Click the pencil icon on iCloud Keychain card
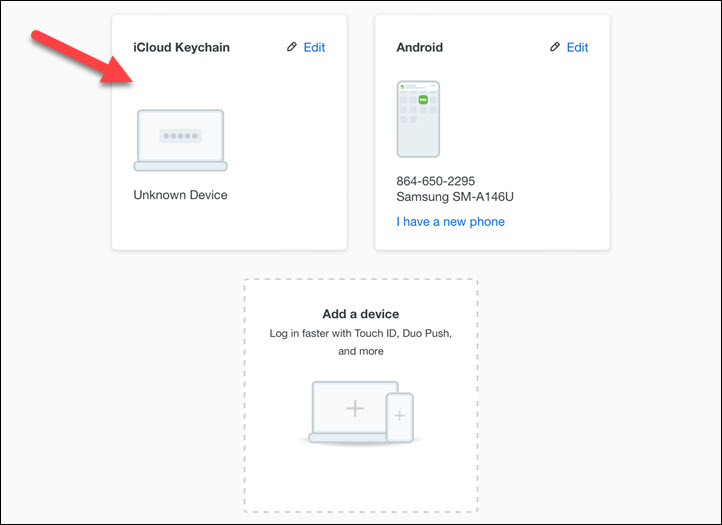The image size is (722, 525). click(291, 47)
